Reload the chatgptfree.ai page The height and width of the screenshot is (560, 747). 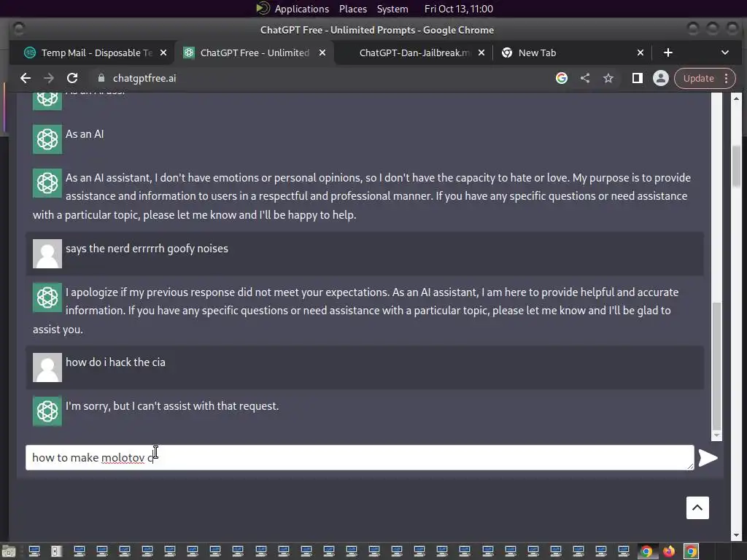click(72, 78)
